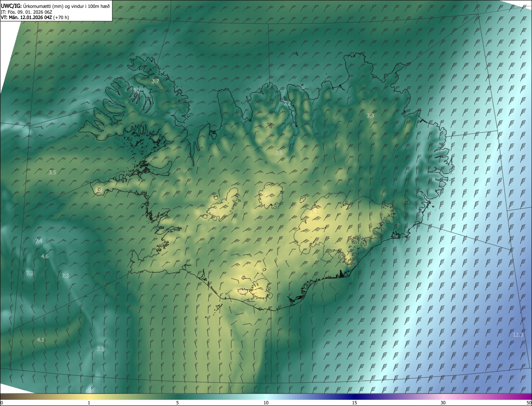Screen dimensions: 532x406
Task: Click the 3.7 value label on the map
Action: coord(155,81)
